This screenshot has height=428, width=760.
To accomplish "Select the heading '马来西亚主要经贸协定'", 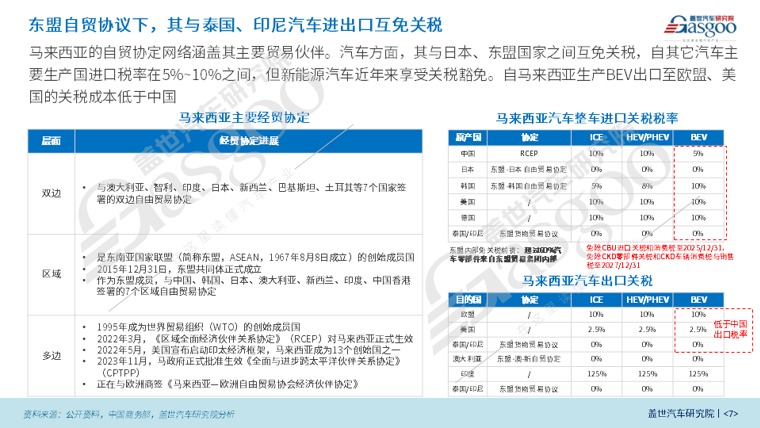I will click(x=244, y=118).
